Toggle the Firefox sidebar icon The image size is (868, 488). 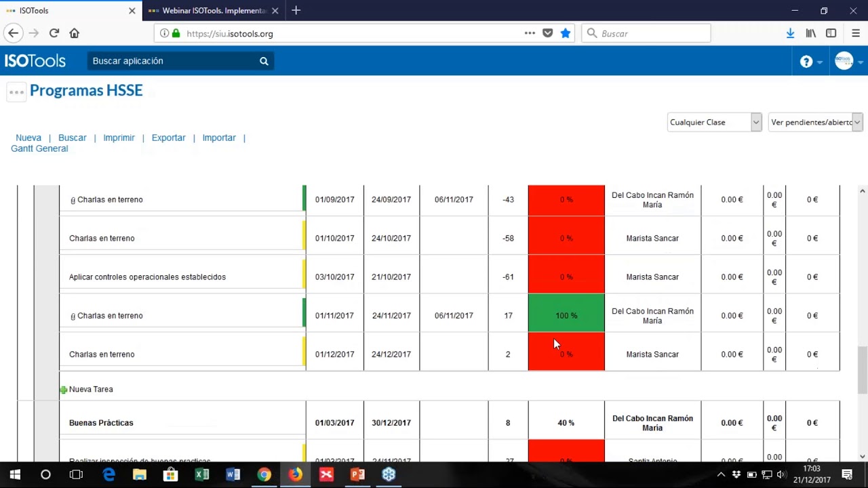pyautogui.click(x=831, y=33)
